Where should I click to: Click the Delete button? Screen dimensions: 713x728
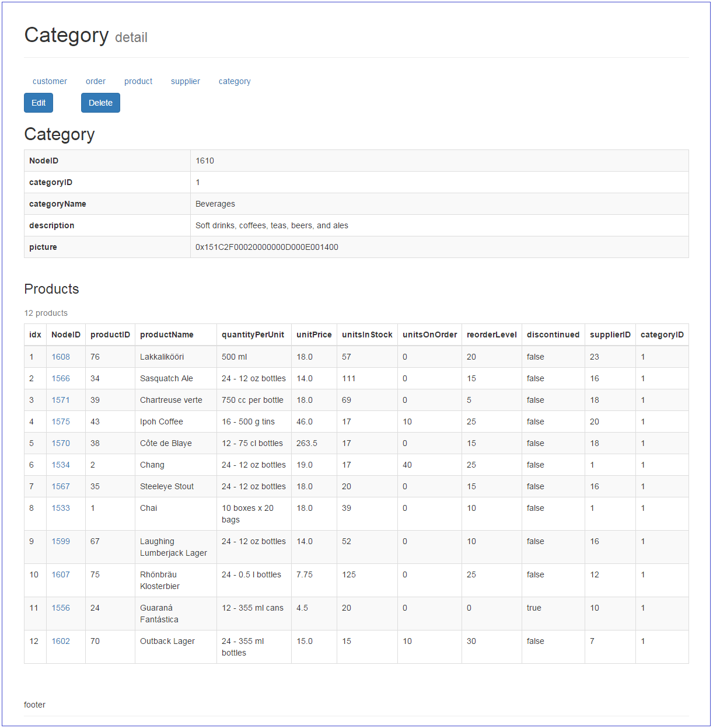[x=100, y=103]
